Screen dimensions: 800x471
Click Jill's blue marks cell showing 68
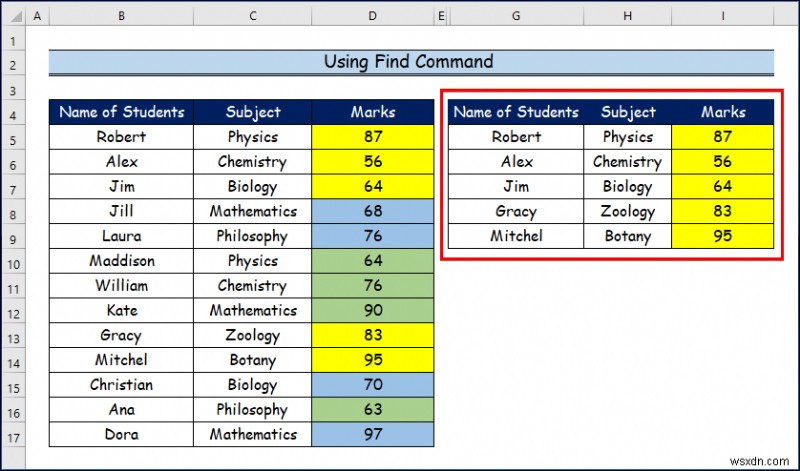click(x=373, y=211)
